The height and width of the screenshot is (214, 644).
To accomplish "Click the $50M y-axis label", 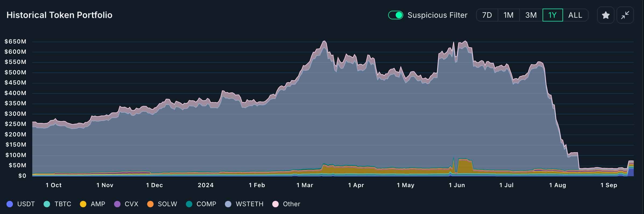I will [17, 165].
